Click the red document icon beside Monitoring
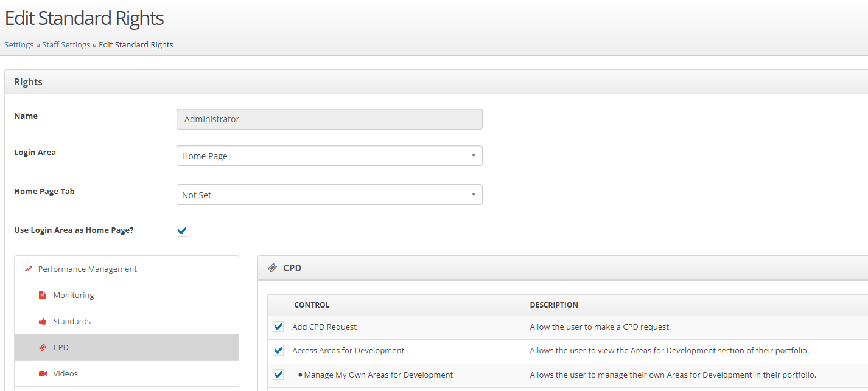 coord(43,296)
